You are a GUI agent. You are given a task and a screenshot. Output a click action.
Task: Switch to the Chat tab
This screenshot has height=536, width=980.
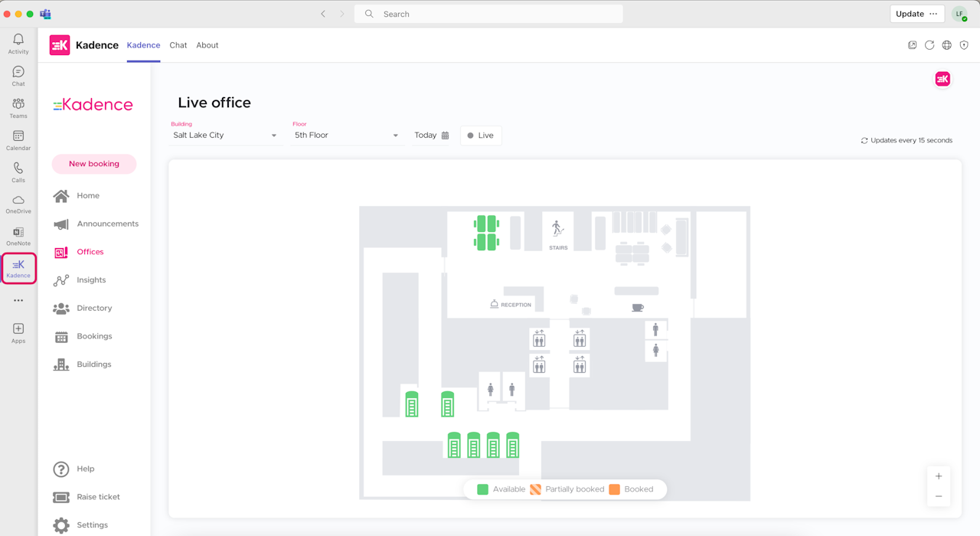(x=178, y=45)
